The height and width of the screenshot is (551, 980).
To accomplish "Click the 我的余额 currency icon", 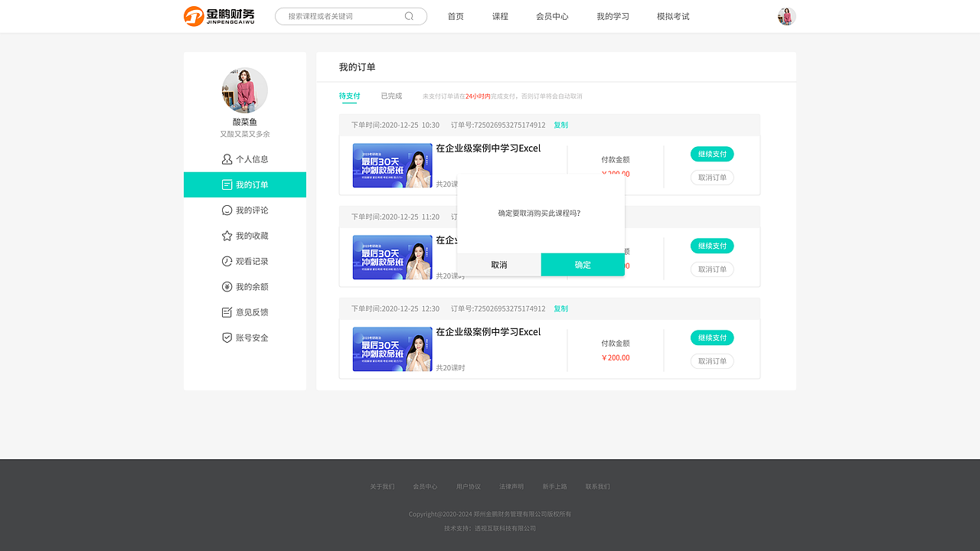I will [x=227, y=286].
